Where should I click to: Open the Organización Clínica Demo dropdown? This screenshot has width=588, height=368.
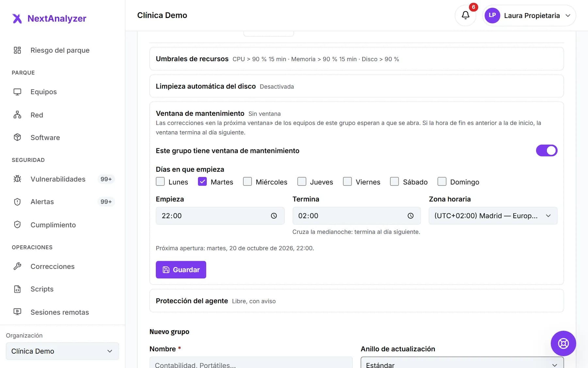point(62,351)
